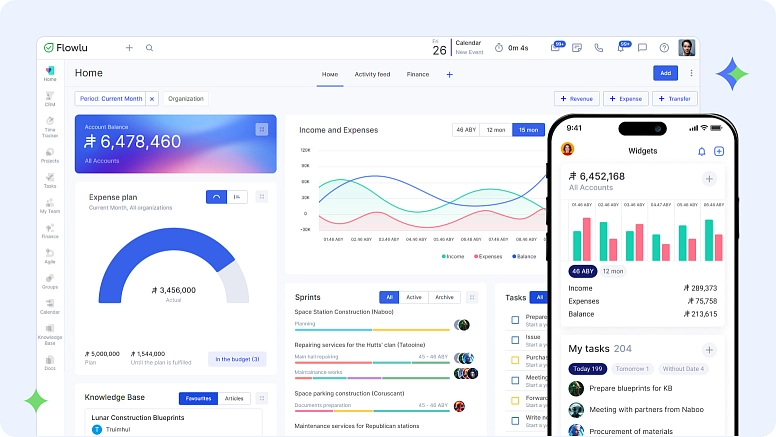This screenshot has height=437, width=776.
Task: Open Knowledge Base widget options icon
Action: point(262,398)
